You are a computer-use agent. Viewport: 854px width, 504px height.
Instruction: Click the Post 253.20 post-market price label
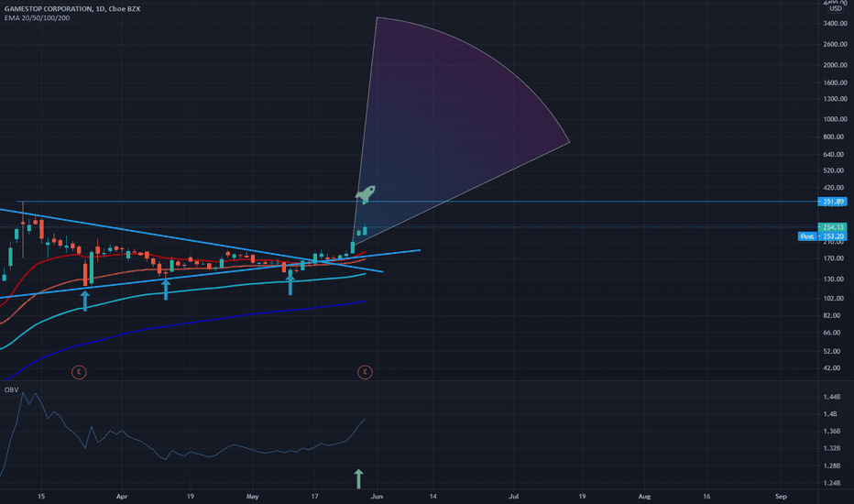(823, 236)
